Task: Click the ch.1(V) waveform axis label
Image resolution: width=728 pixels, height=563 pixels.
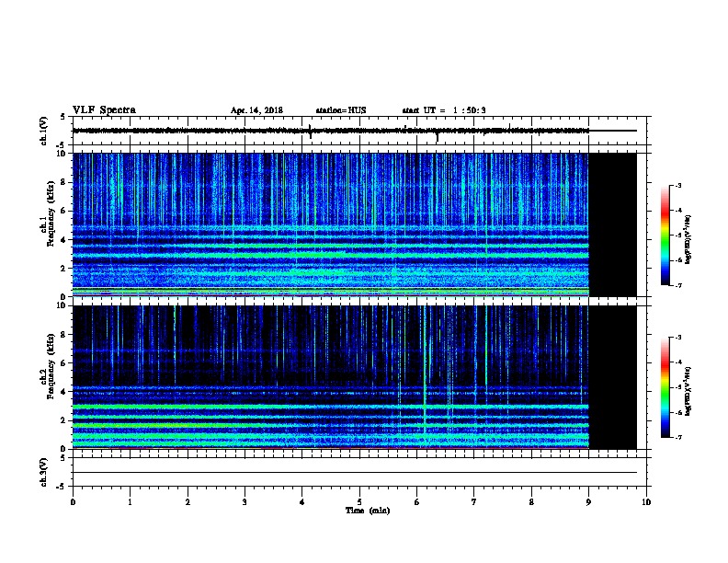Action: (x=43, y=131)
